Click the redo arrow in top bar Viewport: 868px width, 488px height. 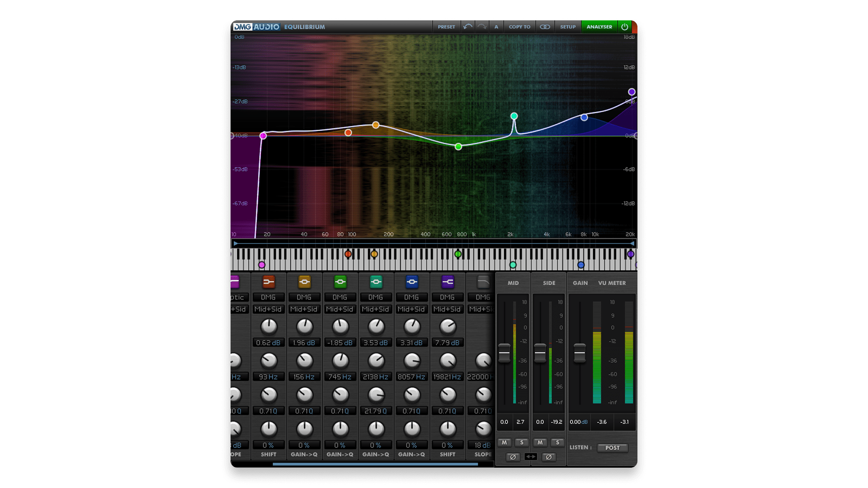[x=482, y=27]
